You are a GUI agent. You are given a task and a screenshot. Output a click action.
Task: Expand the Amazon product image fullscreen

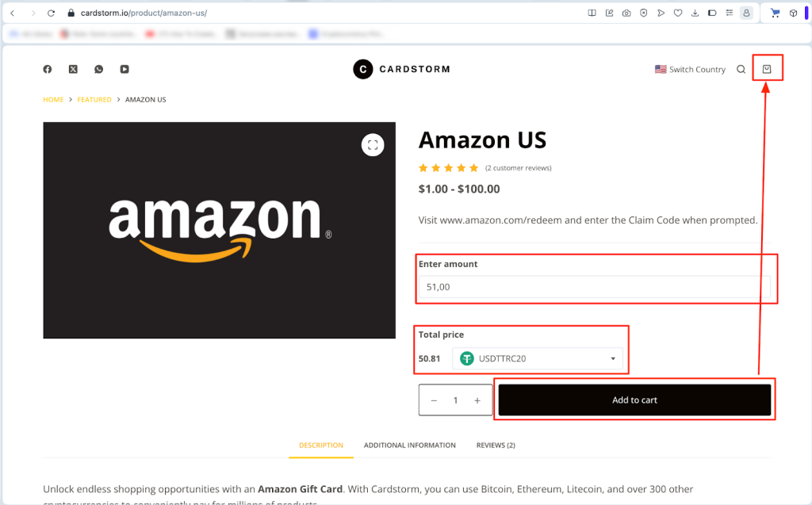coord(373,145)
